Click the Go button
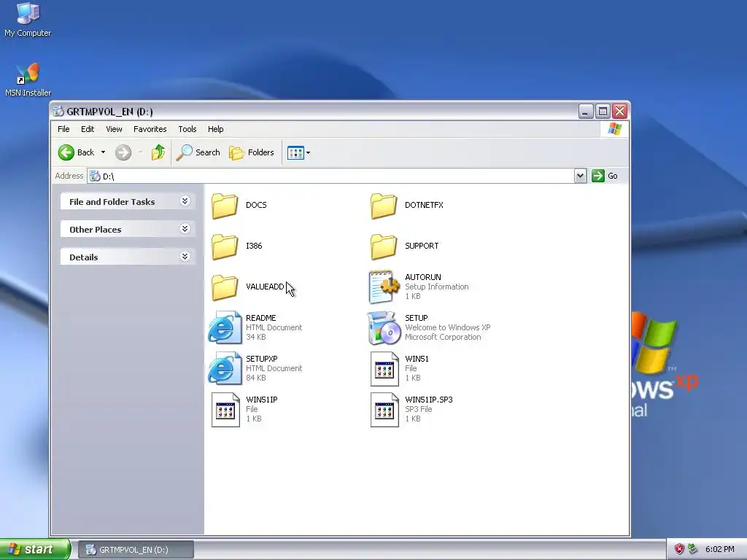This screenshot has width=747, height=560. click(605, 176)
